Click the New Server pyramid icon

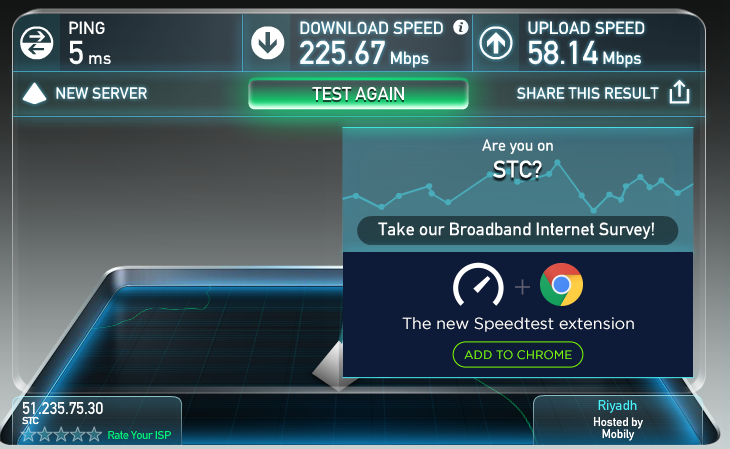tap(34, 93)
